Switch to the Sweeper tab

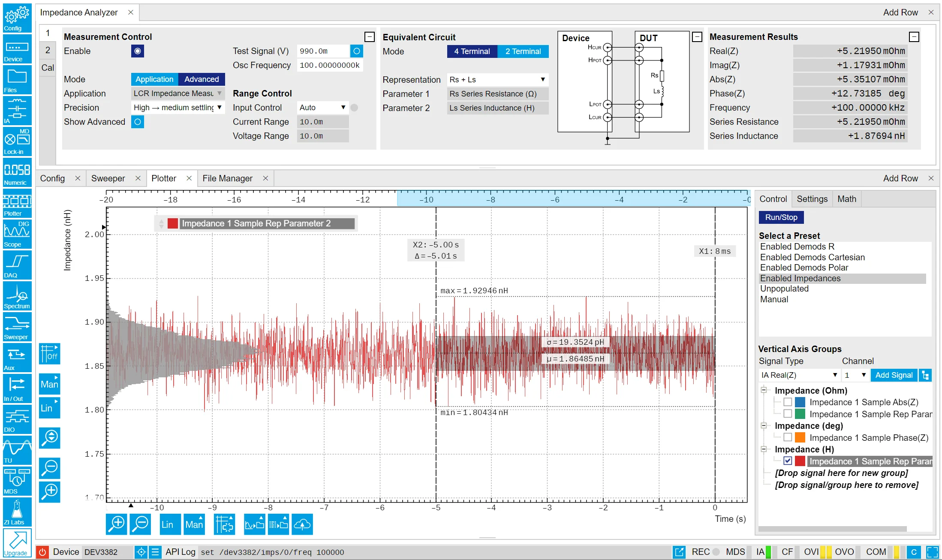click(108, 178)
